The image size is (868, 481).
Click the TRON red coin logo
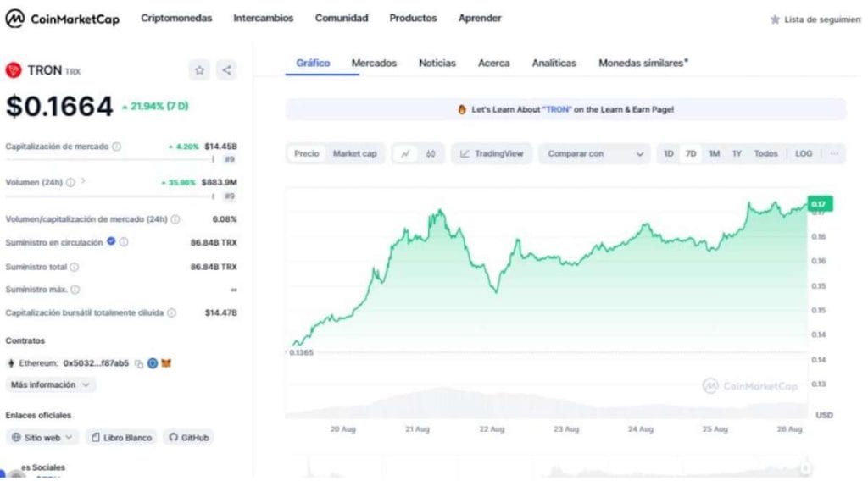click(14, 70)
